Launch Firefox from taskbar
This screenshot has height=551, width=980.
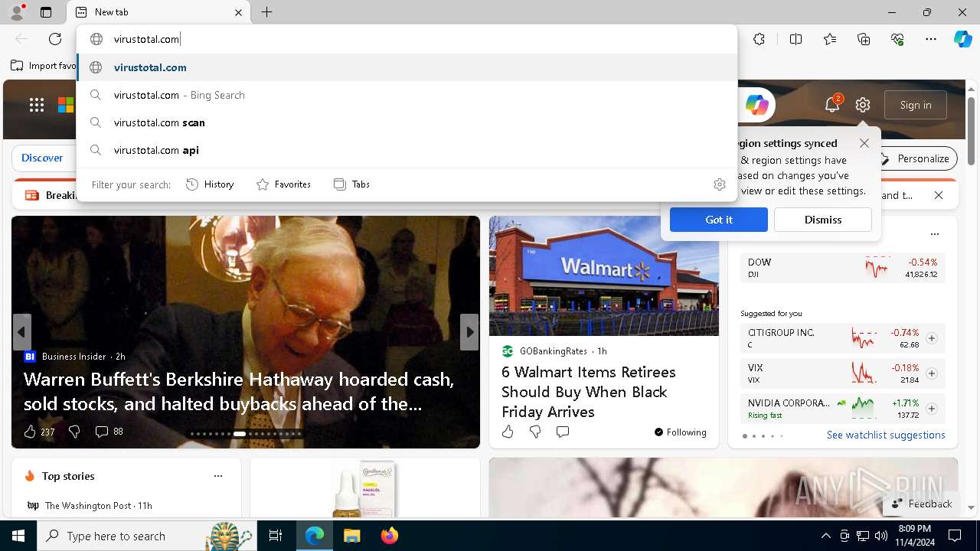390,536
